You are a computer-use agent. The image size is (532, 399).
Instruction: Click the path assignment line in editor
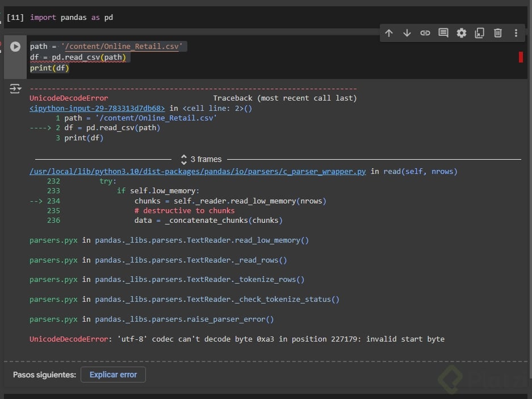pos(108,47)
